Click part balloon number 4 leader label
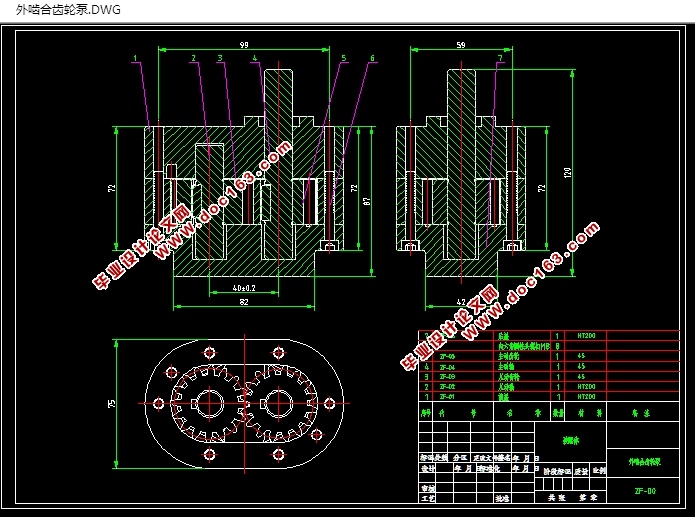695x517 pixels. (x=254, y=58)
